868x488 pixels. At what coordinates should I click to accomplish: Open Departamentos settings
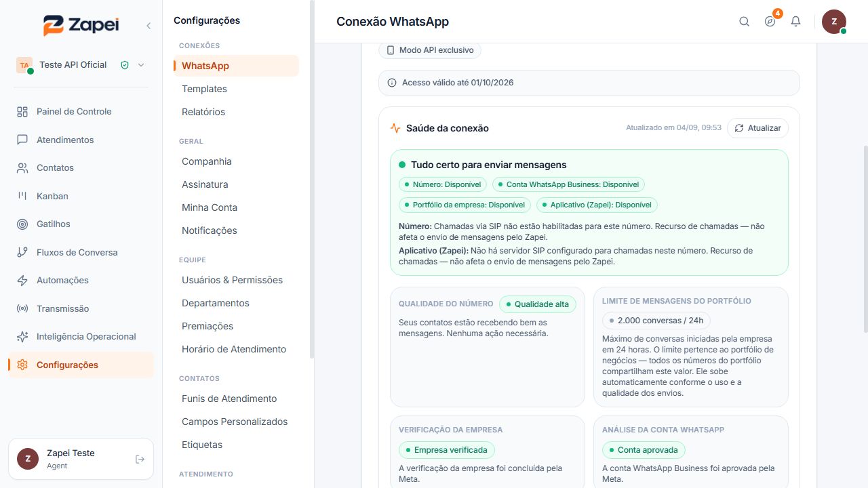click(x=236, y=303)
